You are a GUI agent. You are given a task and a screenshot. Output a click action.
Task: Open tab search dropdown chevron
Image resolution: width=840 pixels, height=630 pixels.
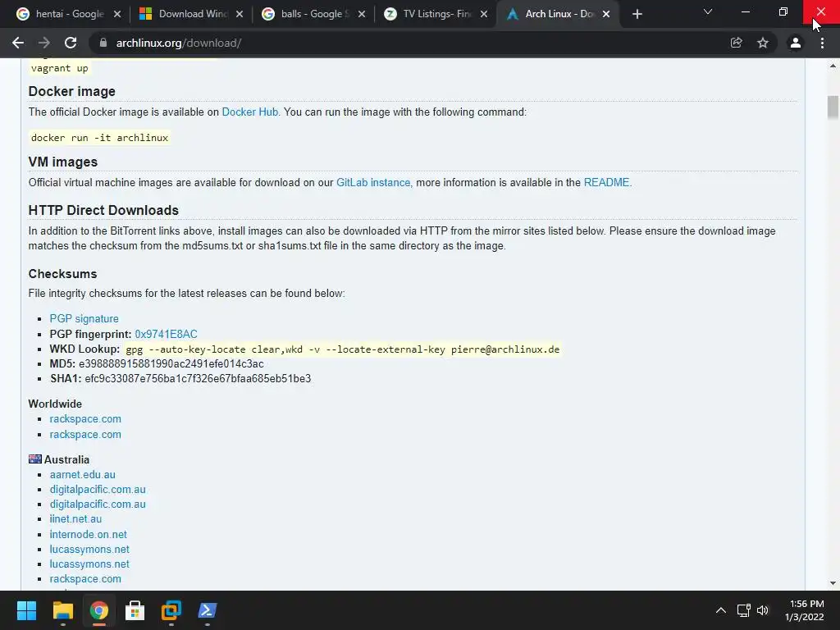click(x=708, y=11)
